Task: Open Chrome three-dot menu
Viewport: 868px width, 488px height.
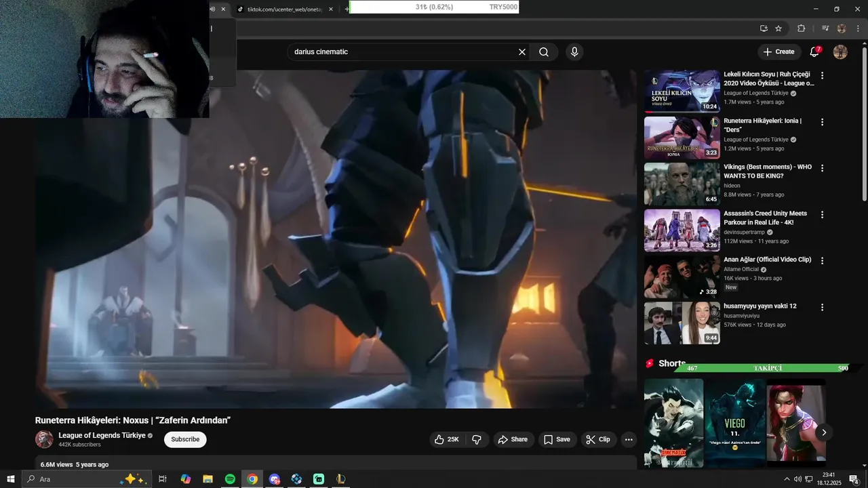Action: (858, 28)
